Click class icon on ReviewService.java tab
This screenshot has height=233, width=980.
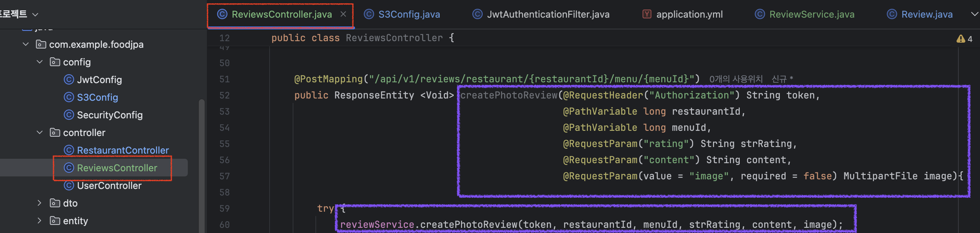[x=760, y=14]
